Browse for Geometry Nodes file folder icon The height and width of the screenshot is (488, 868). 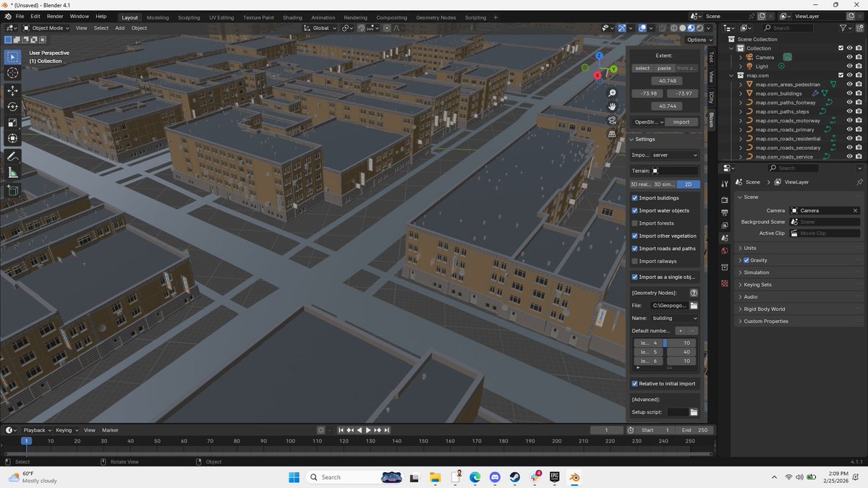[694, 306]
